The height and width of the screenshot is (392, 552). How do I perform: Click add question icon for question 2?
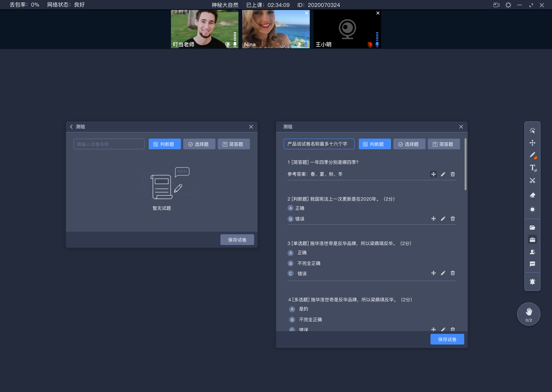(433, 218)
